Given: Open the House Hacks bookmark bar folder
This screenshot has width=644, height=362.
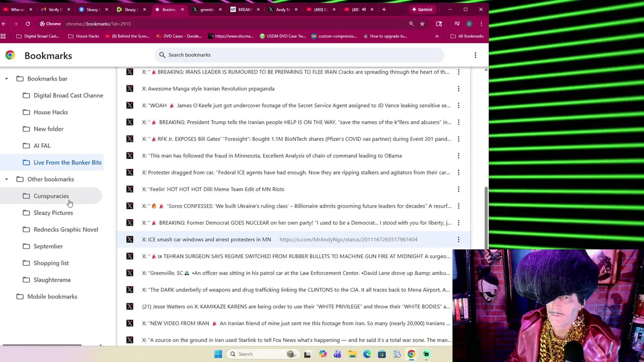Looking at the screenshot, I should 84,36.
